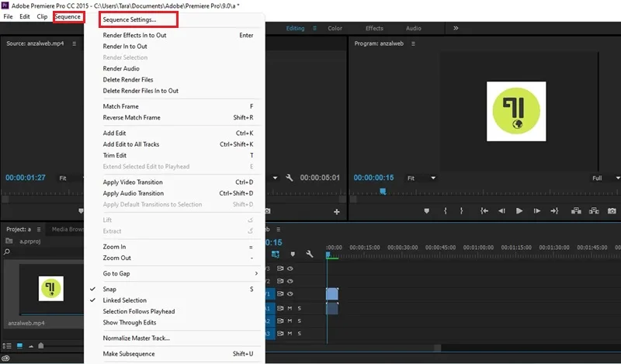This screenshot has width=621, height=364.
Task: Open Full playback resolution dropdown
Action: pyautogui.click(x=605, y=179)
